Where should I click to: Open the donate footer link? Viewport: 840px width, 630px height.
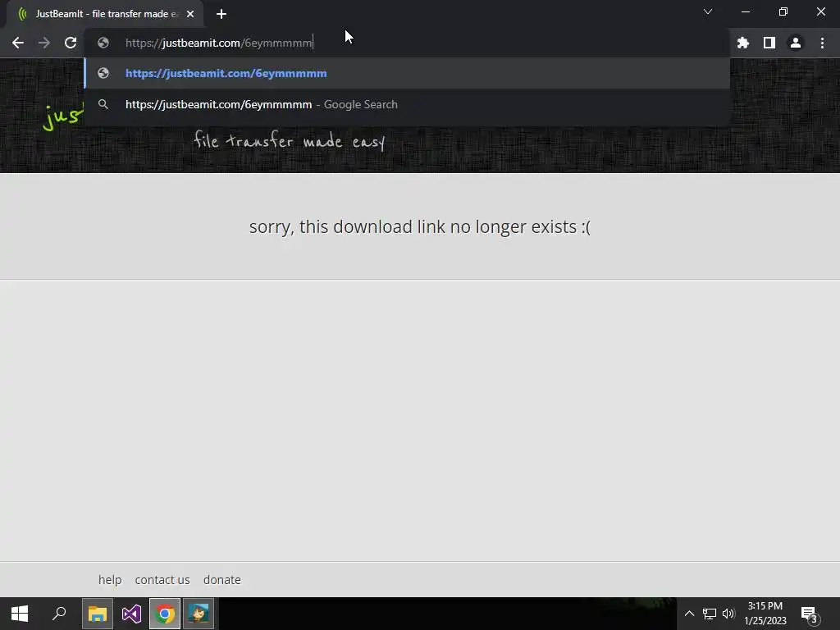pos(221,580)
